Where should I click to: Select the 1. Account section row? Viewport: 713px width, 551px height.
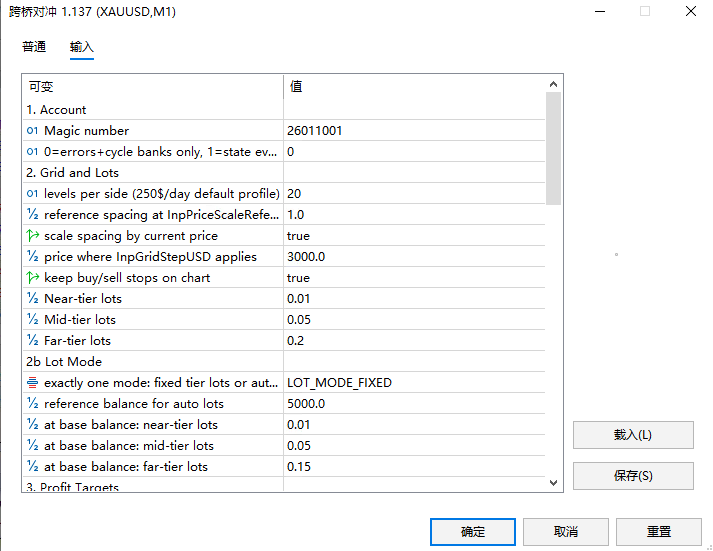(x=284, y=110)
